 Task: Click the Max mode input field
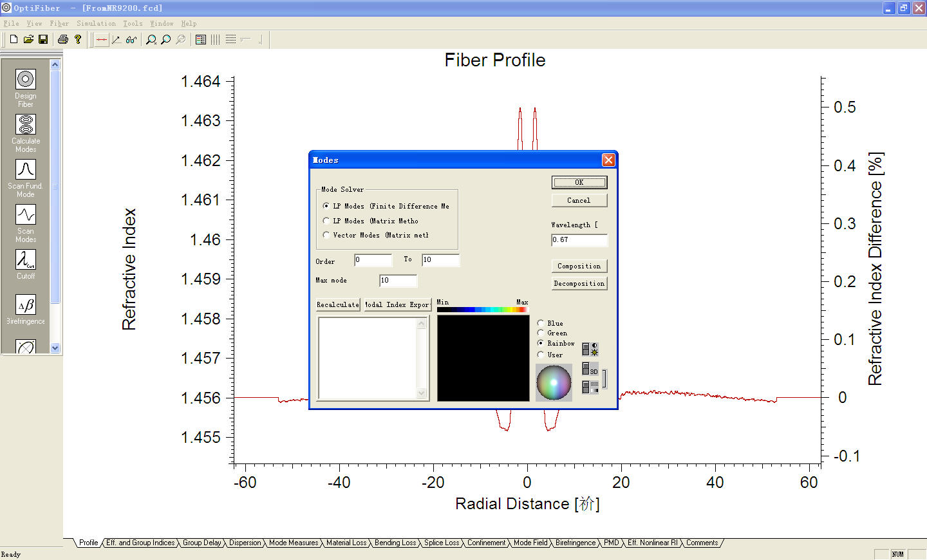398,281
